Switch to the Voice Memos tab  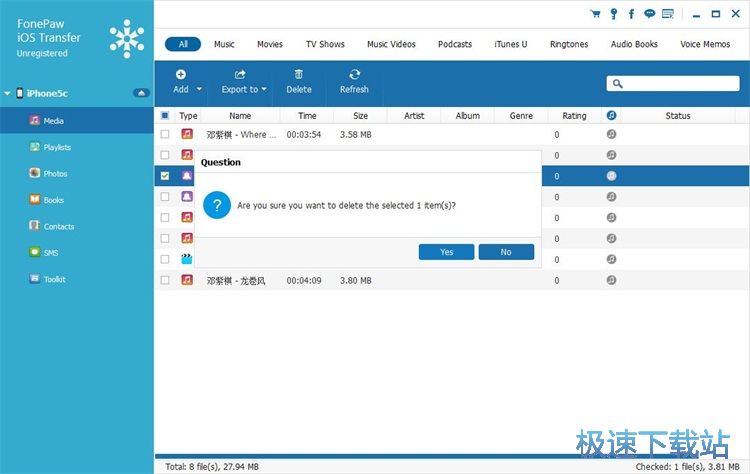[705, 44]
